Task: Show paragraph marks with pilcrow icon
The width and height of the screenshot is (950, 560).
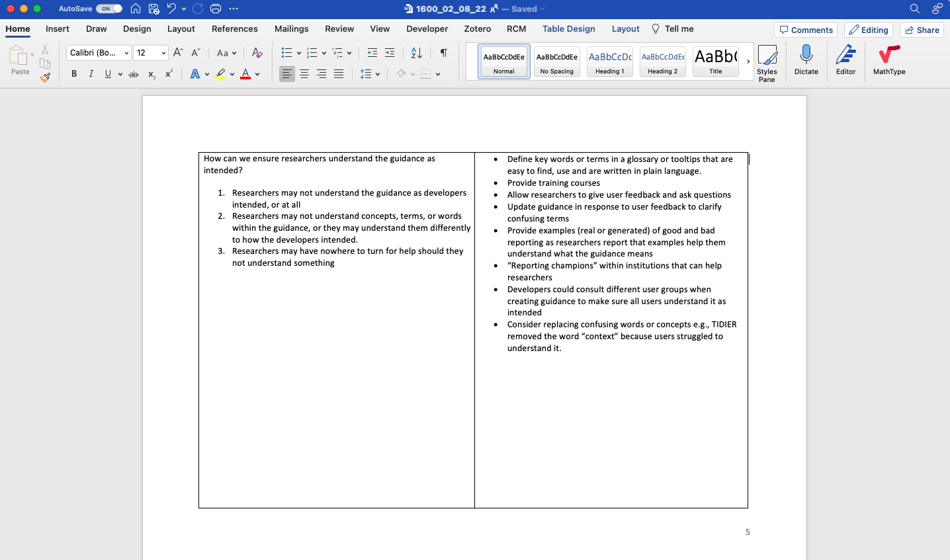Action: click(443, 53)
